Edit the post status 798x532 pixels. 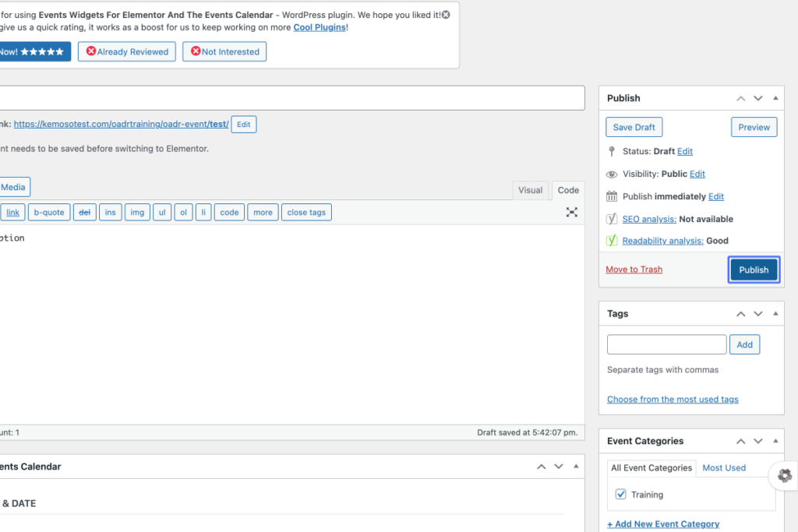684,151
